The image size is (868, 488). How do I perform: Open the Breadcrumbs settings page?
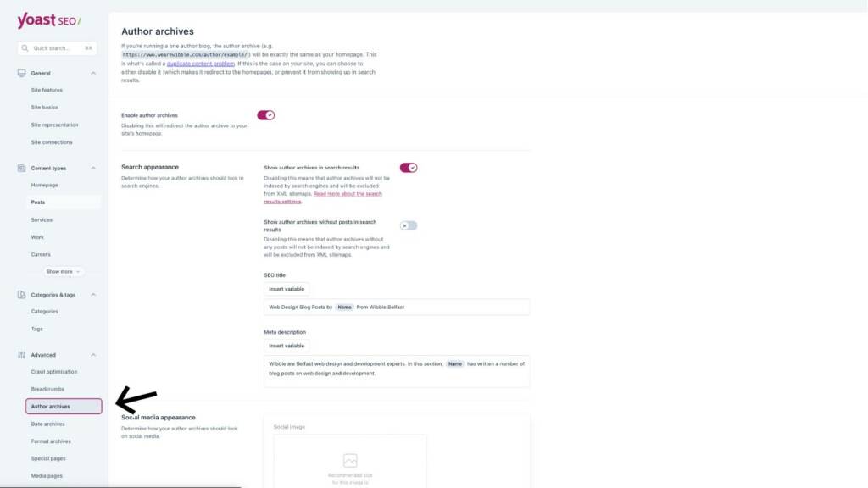click(x=47, y=389)
